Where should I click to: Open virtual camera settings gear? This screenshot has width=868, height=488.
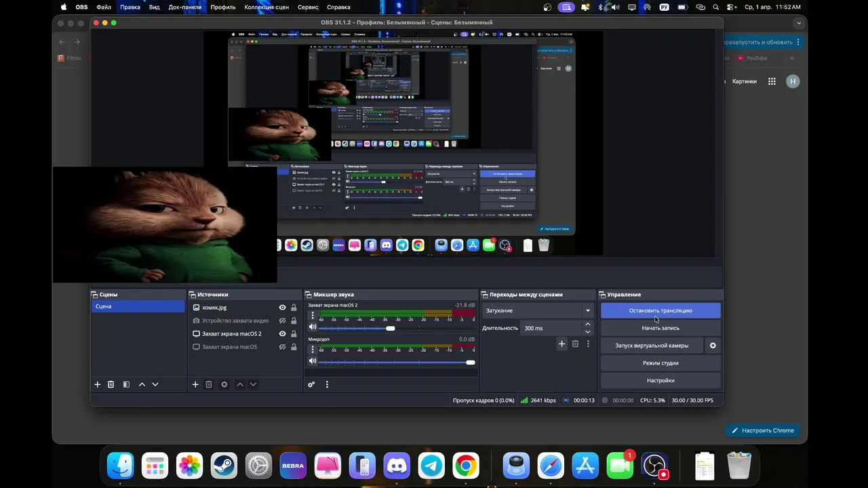(713, 346)
